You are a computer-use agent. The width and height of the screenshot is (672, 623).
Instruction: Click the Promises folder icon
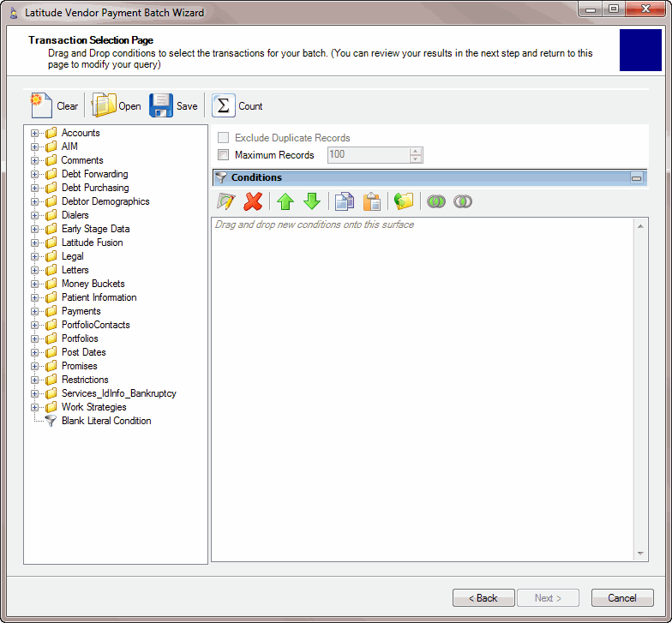click(51, 366)
